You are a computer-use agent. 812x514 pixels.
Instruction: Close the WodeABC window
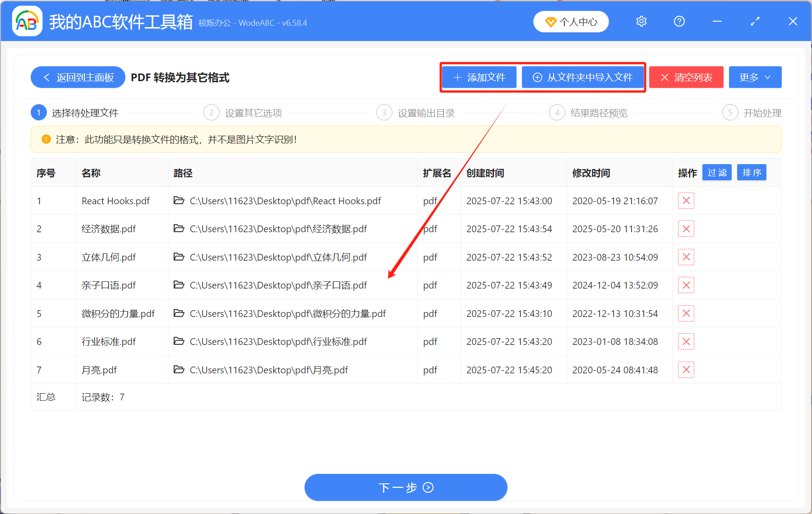click(793, 21)
